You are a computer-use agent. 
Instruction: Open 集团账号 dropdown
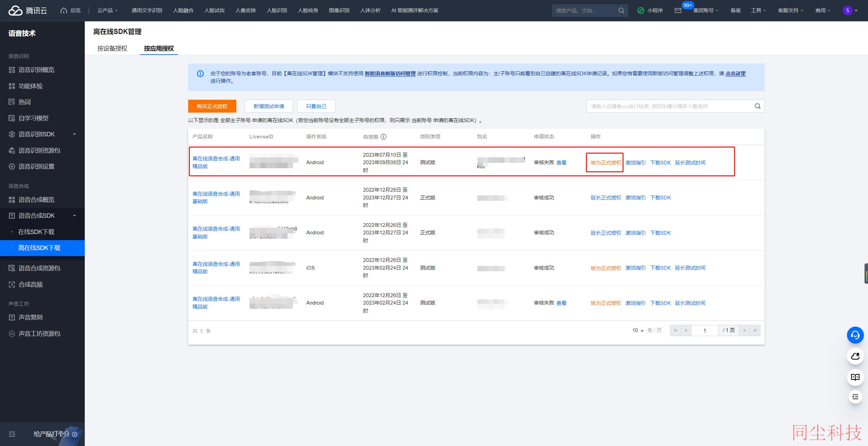click(706, 11)
